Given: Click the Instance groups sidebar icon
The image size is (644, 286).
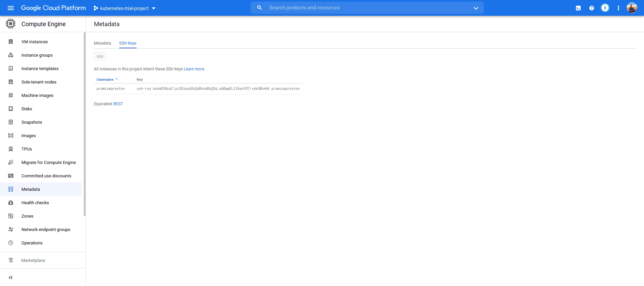Looking at the screenshot, I should click(x=11, y=55).
